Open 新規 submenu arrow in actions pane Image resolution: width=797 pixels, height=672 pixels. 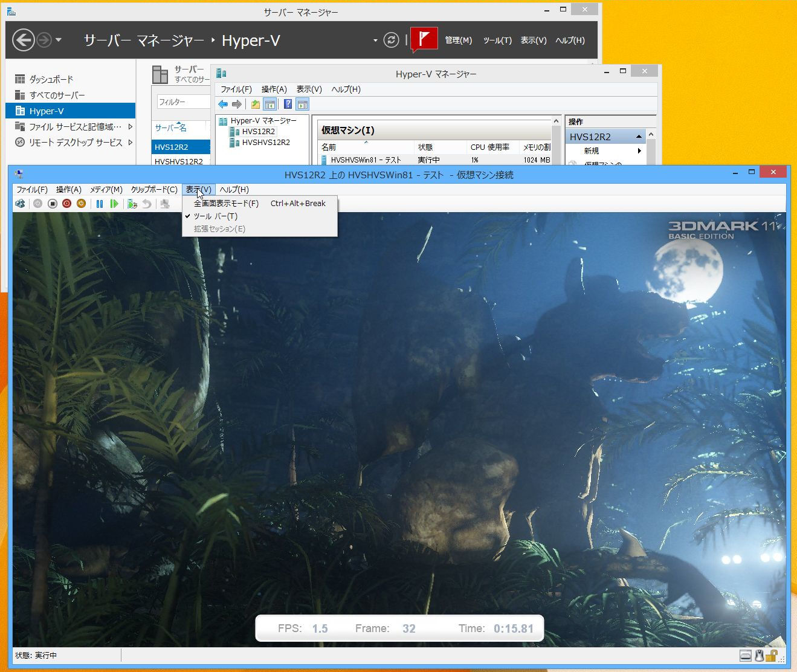tap(639, 151)
